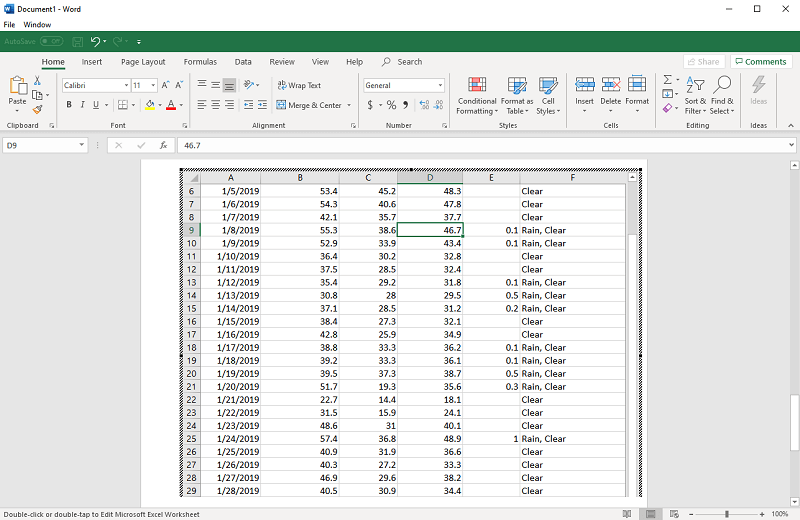Click the AutoSum sigma icon

[x=668, y=80]
